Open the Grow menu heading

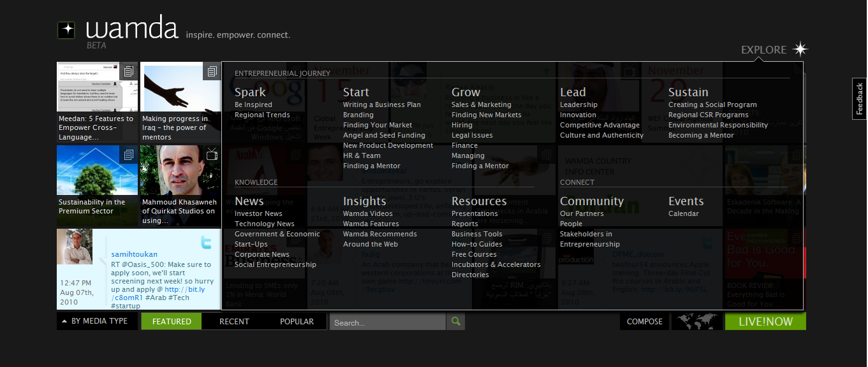click(466, 92)
